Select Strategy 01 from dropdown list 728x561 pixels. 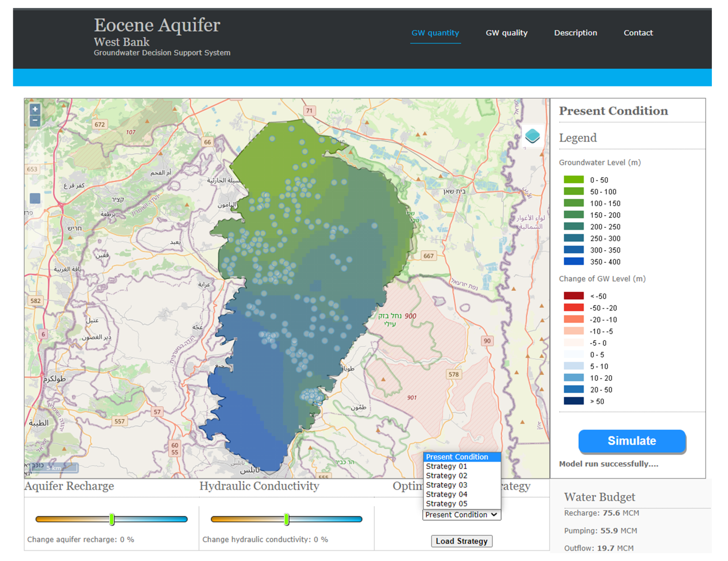tap(446, 466)
